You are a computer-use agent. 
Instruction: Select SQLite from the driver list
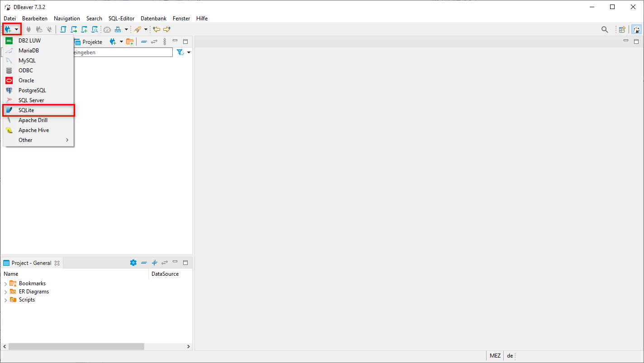(27, 110)
